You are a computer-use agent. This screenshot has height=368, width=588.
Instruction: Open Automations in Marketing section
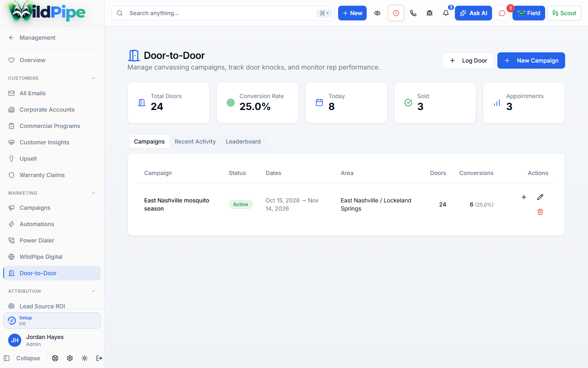pyautogui.click(x=52, y=224)
